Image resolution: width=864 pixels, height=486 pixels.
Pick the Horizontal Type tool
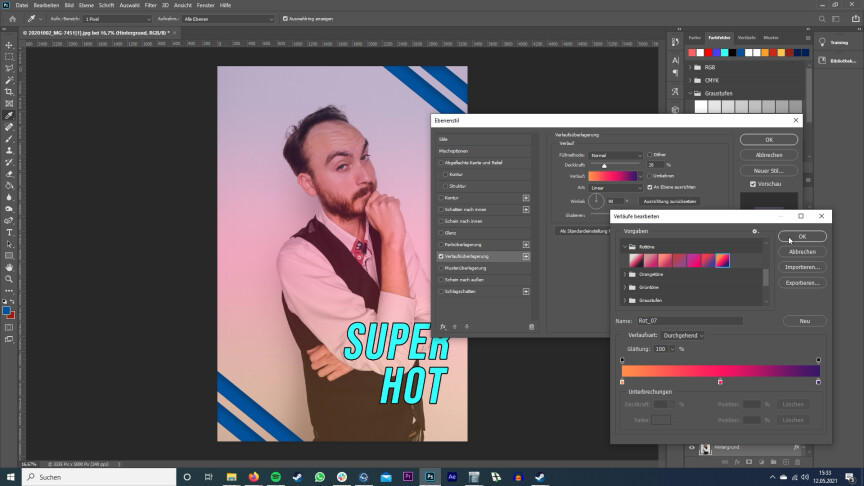point(9,232)
